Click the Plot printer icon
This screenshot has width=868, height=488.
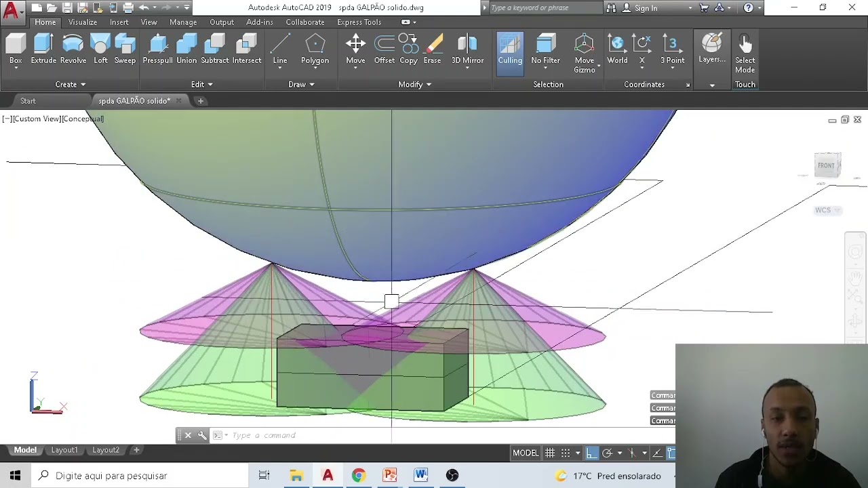127,7
